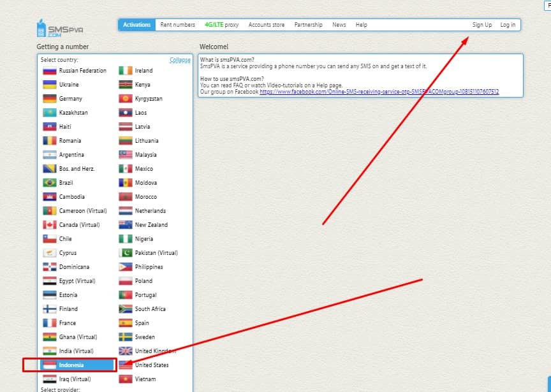The width and height of the screenshot is (551, 392).
Task: Choose Spain country name
Action: (x=142, y=323)
